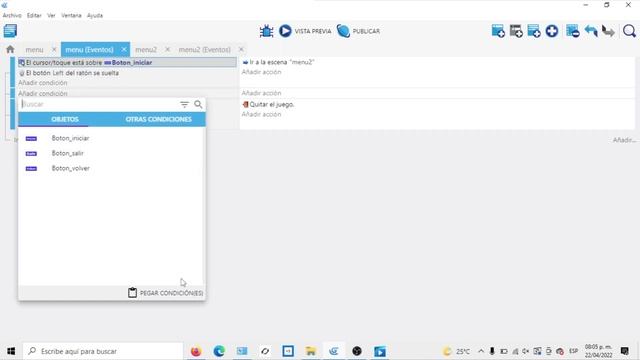Close the menu2 tab
640x360 pixels.
pyautogui.click(x=167, y=49)
